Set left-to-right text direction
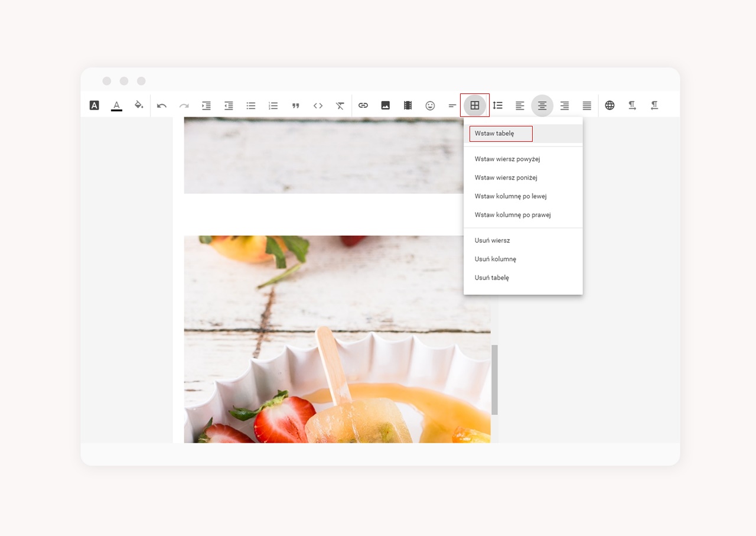Image resolution: width=756 pixels, height=536 pixels. (x=632, y=106)
